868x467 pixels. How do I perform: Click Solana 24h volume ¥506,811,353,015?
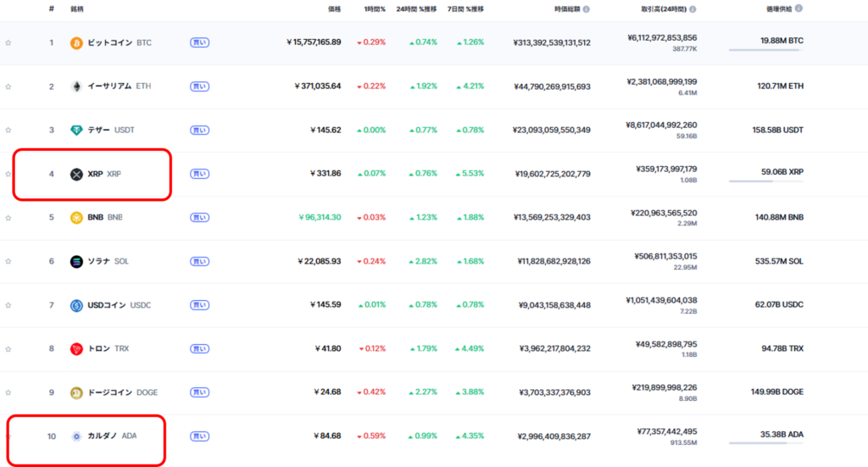[665, 256]
